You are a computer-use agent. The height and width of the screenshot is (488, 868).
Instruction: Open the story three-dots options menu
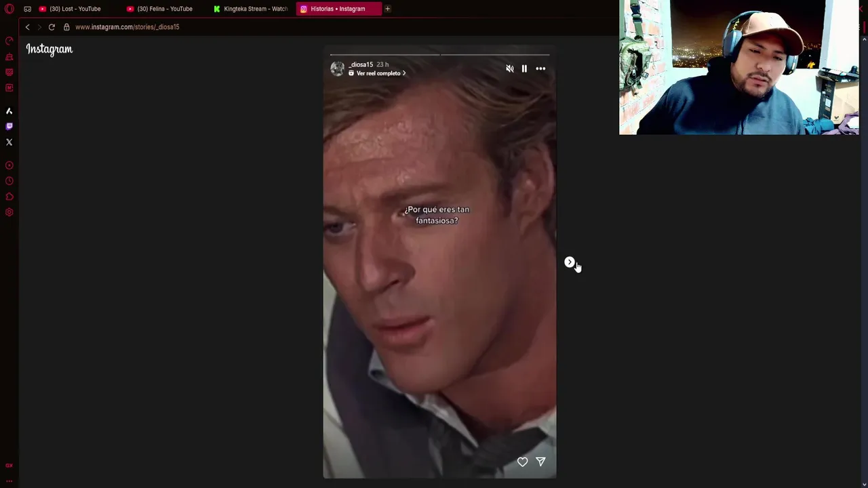tap(540, 68)
